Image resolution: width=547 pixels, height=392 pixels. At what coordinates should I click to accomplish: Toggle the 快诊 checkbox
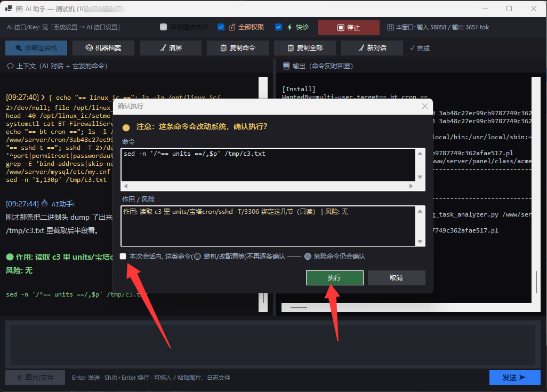click(x=278, y=27)
